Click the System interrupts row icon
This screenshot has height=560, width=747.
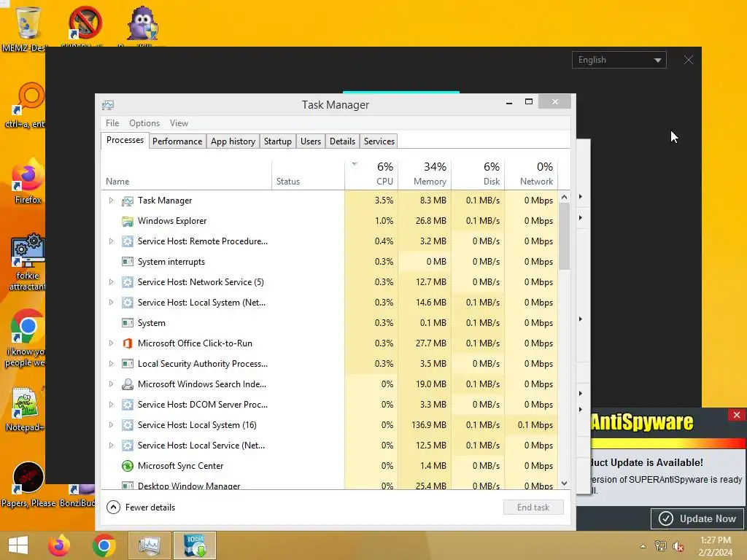click(127, 262)
